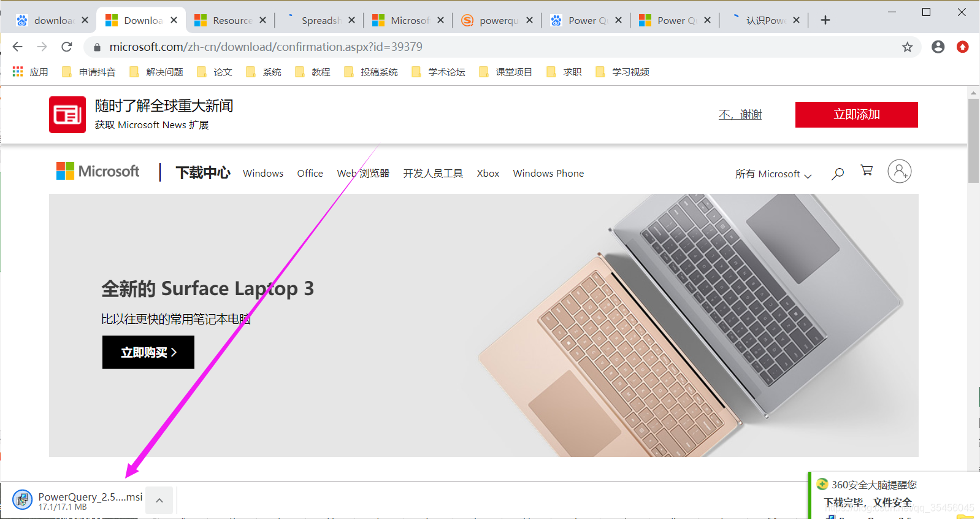The image size is (980, 519).
Task: Expand the 所有 Microsoft dropdown
Action: tap(773, 174)
